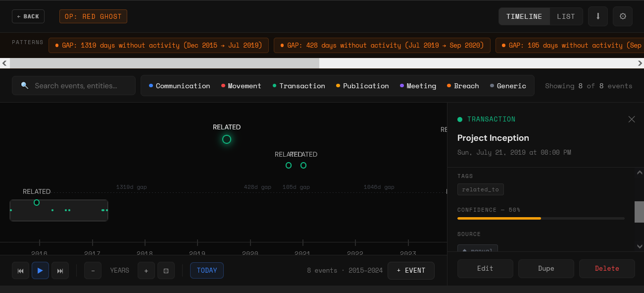Screen dimensions: 644x293
Task: Skip to the last event
Action: 60,271
